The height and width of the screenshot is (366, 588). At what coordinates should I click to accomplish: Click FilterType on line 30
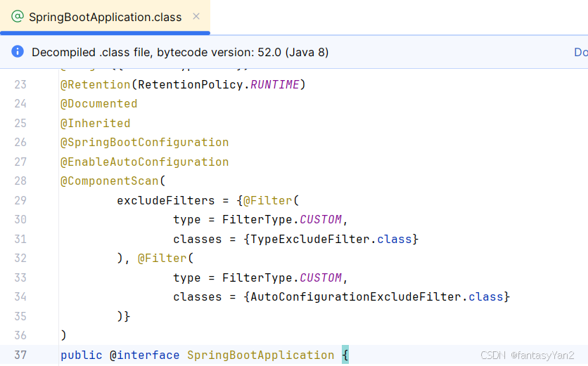(x=257, y=219)
